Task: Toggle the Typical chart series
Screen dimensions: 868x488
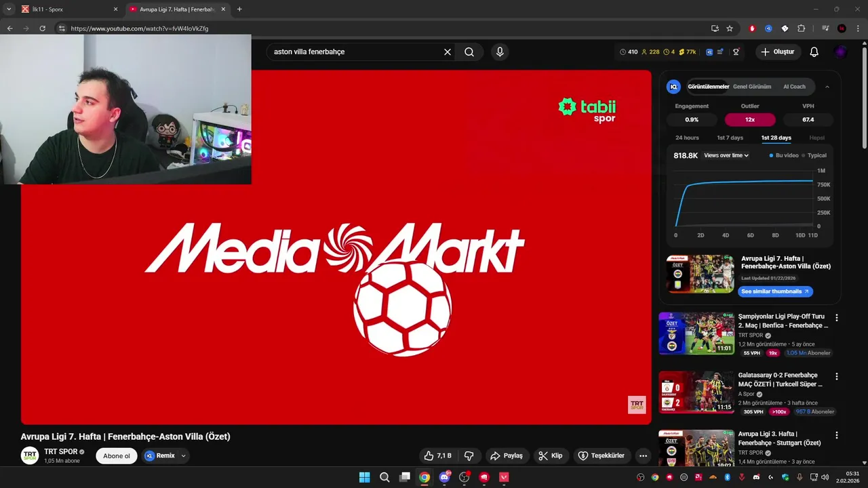Action: click(x=814, y=155)
